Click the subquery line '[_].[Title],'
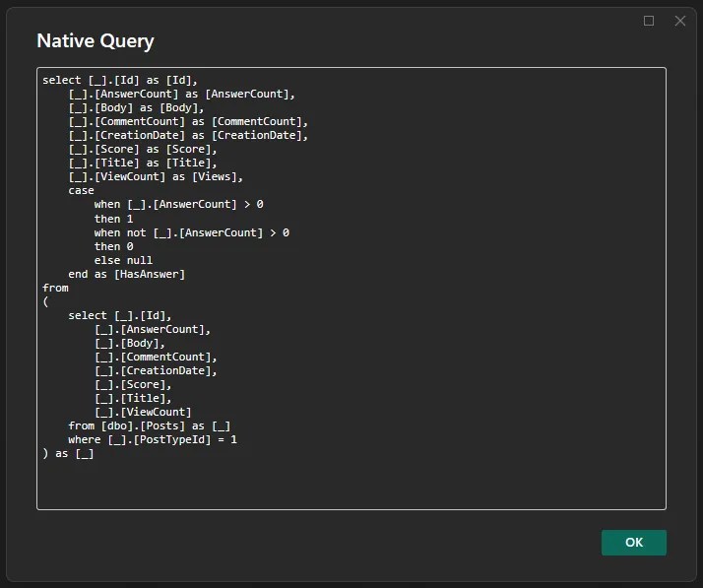The width and height of the screenshot is (703, 588). (133, 398)
